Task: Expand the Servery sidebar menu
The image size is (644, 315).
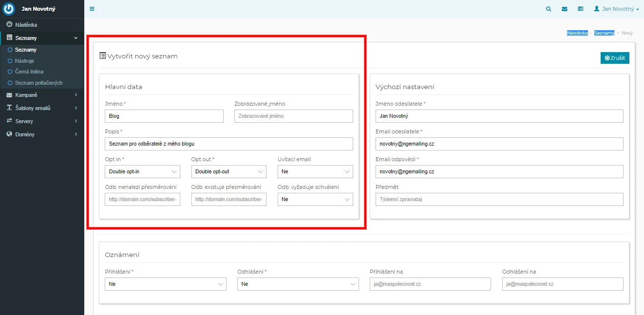Action: pos(41,121)
